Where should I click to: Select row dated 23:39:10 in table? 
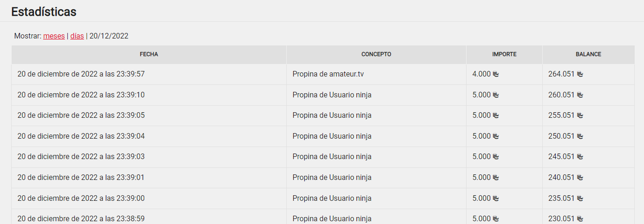(x=323, y=95)
